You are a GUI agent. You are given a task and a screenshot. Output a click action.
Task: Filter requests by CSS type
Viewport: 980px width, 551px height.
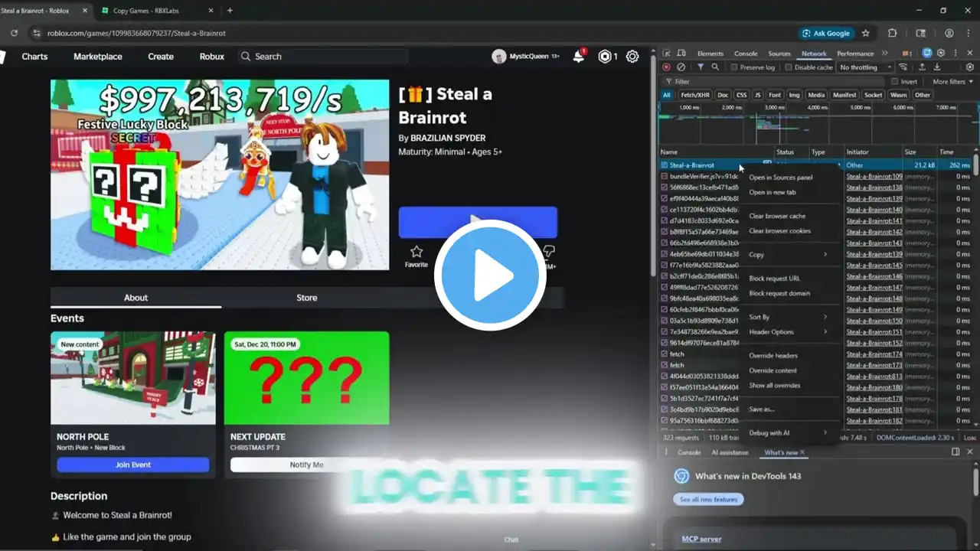[x=741, y=95]
